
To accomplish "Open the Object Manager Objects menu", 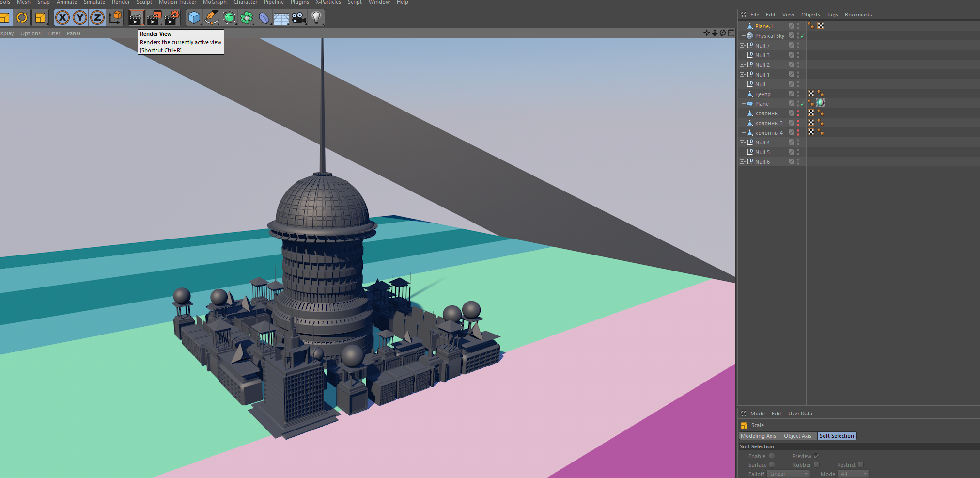I will (810, 15).
